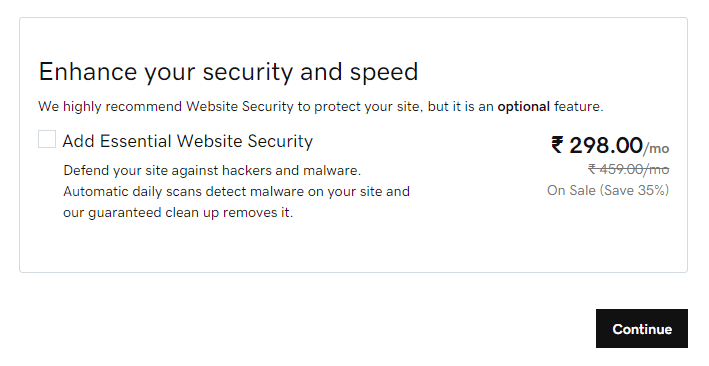
Task: Click the word 'Essential' in the checkbox label
Action: tap(136, 141)
